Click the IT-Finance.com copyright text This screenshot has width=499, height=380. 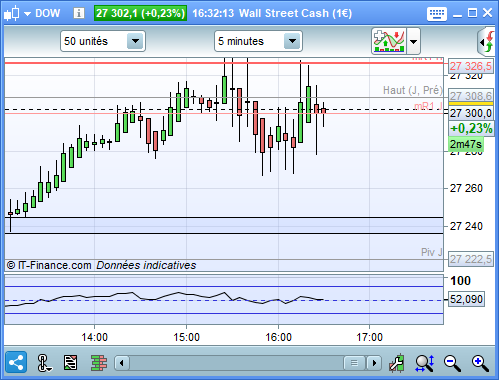pos(49,265)
